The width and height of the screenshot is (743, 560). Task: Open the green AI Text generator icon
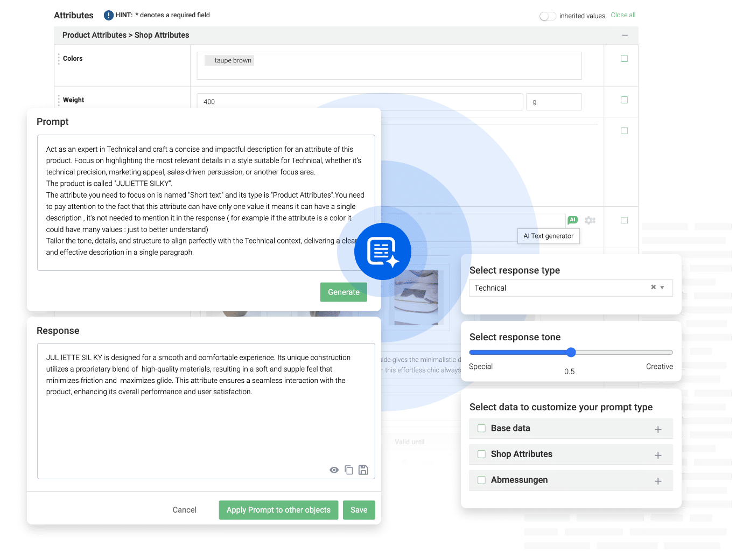pyautogui.click(x=572, y=220)
